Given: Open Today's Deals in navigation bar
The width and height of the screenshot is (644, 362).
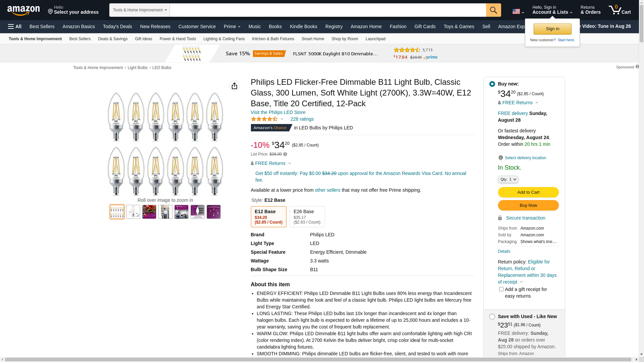Looking at the screenshot, I should [117, 26].
